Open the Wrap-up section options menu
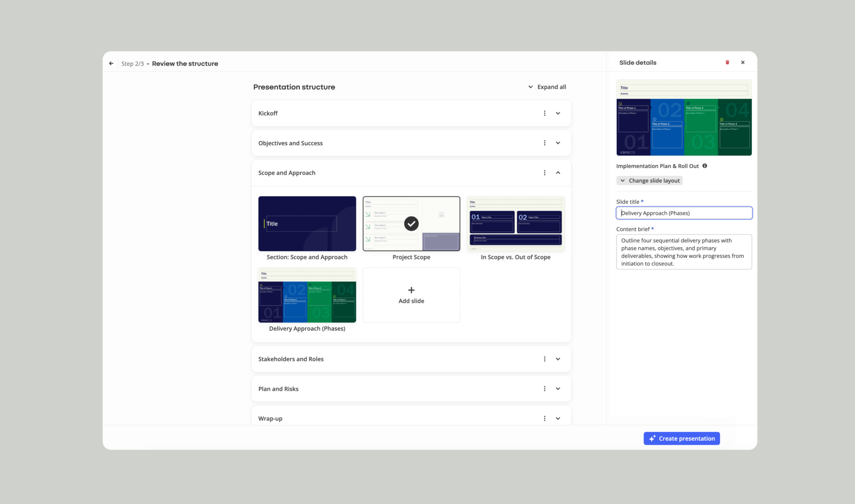The height and width of the screenshot is (504, 855). [544, 418]
